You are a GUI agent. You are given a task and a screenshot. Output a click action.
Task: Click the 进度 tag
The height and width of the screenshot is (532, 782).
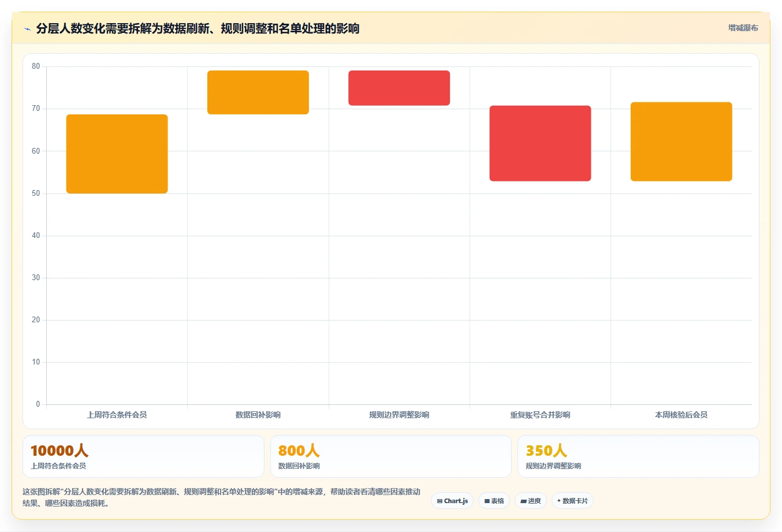[x=531, y=501]
